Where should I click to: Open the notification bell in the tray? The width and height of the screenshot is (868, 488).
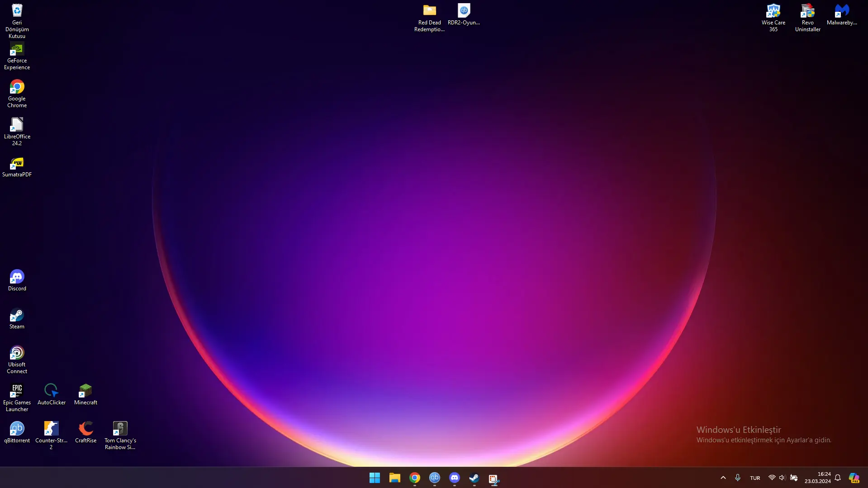coord(838,478)
